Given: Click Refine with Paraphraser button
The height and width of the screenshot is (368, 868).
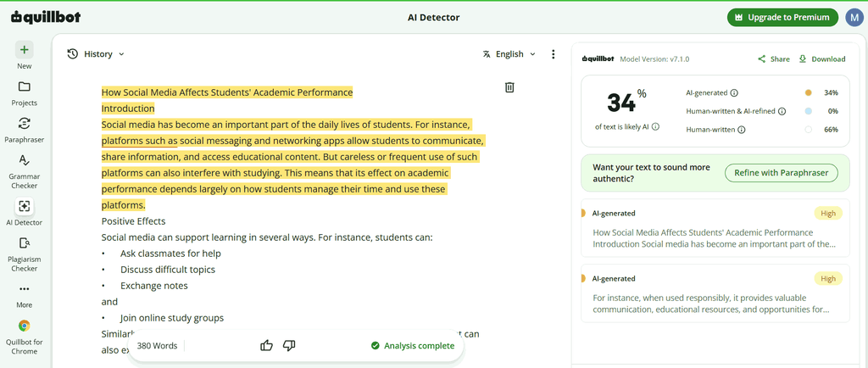Looking at the screenshot, I should 781,173.
